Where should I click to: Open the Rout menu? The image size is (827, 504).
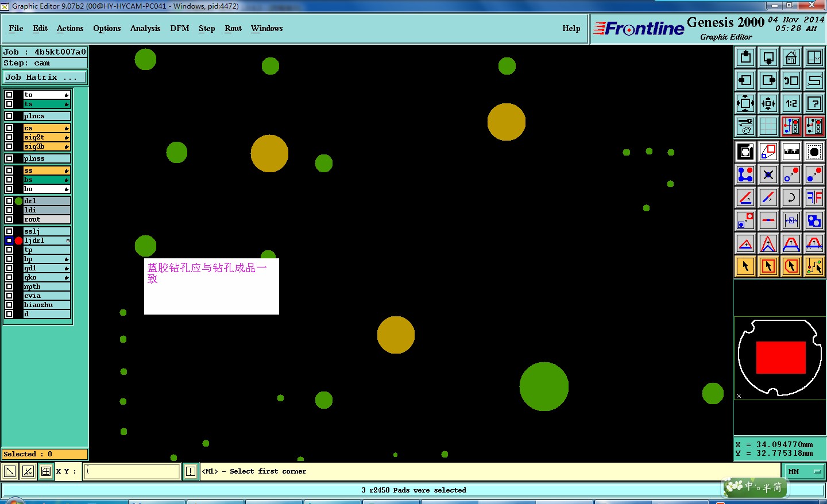[233, 28]
